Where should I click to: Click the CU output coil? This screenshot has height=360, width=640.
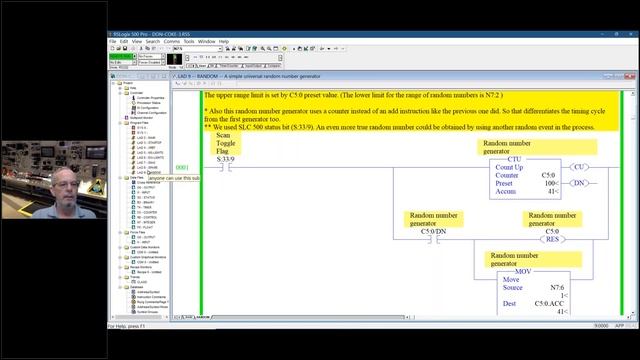click(x=579, y=167)
